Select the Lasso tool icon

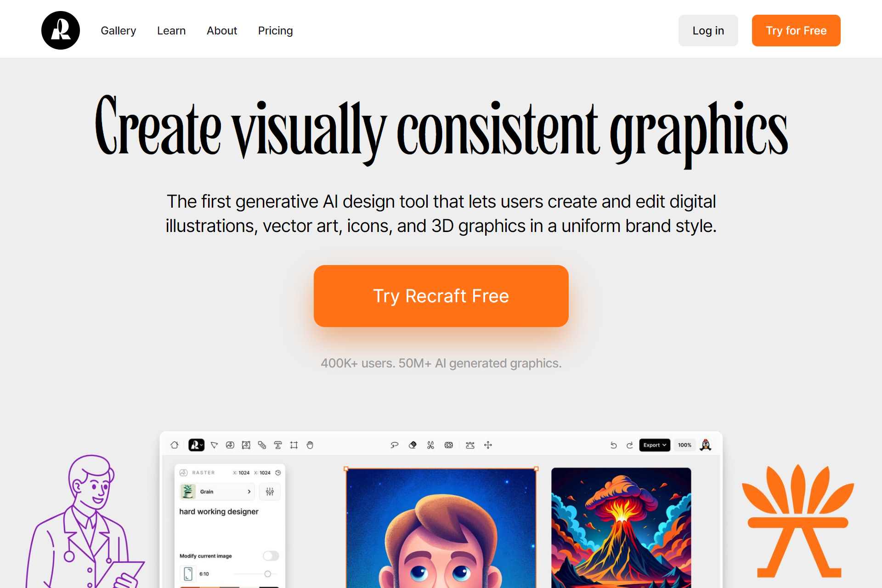pos(394,445)
